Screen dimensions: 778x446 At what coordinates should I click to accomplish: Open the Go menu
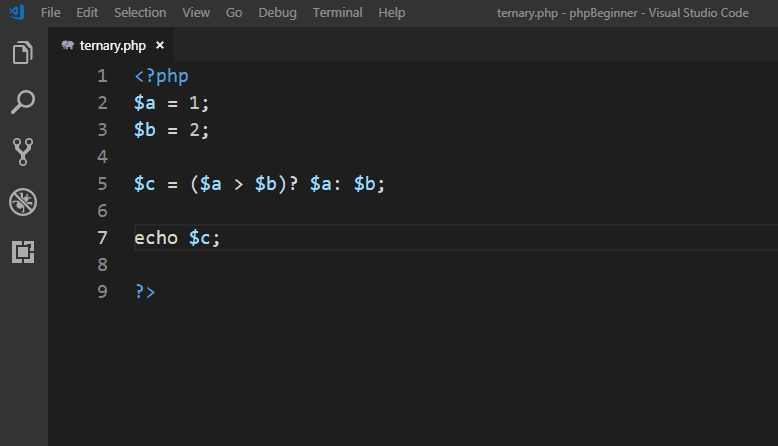[x=234, y=12]
